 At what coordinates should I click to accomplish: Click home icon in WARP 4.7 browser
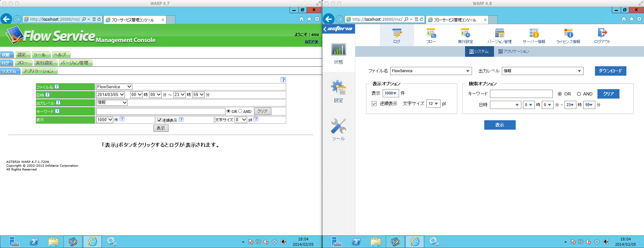(x=302, y=19)
